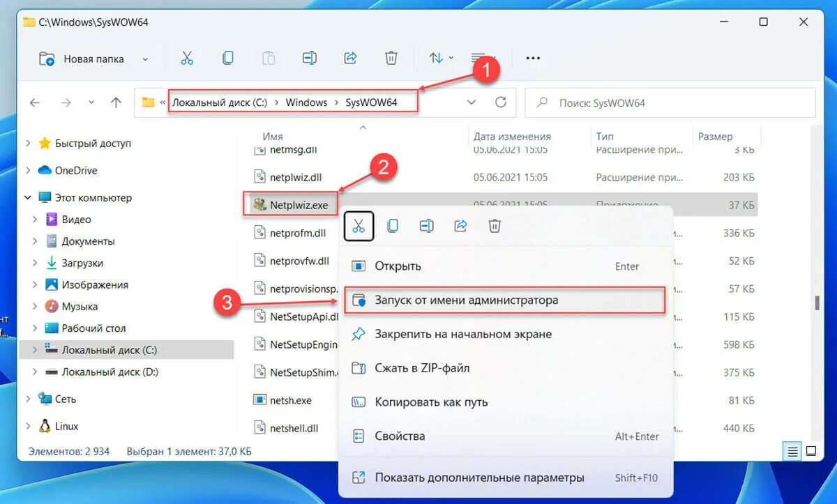The width and height of the screenshot is (837, 504).
Task: Expand Быстрый доступ in navigation pane
Action: click(28, 143)
